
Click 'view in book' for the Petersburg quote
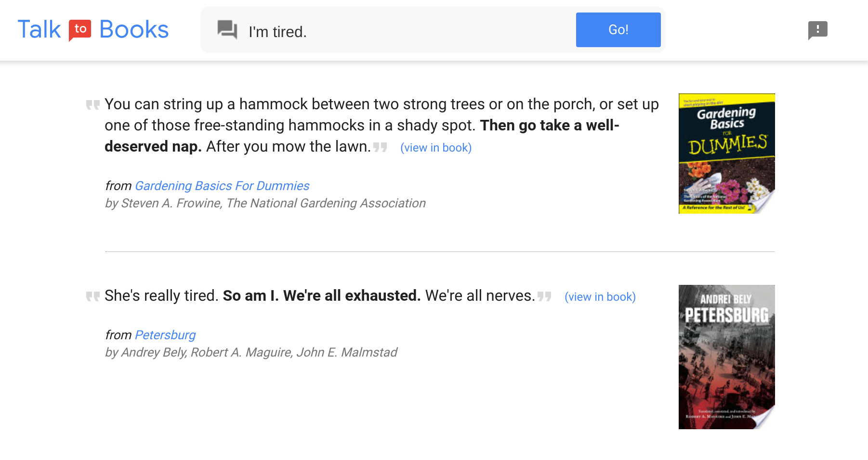(600, 297)
